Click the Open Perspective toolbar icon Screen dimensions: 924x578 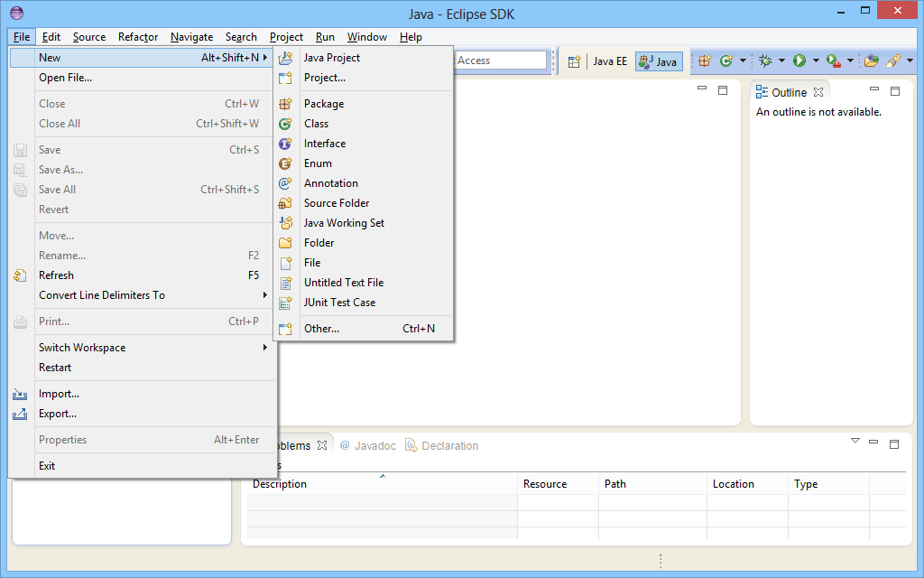[575, 61]
